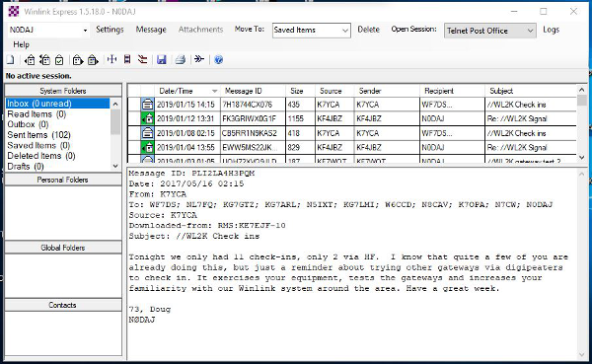Image resolution: width=592 pixels, height=364 pixels.
Task: Click the first Forward message icon with a right arrow
Action: coord(78,59)
